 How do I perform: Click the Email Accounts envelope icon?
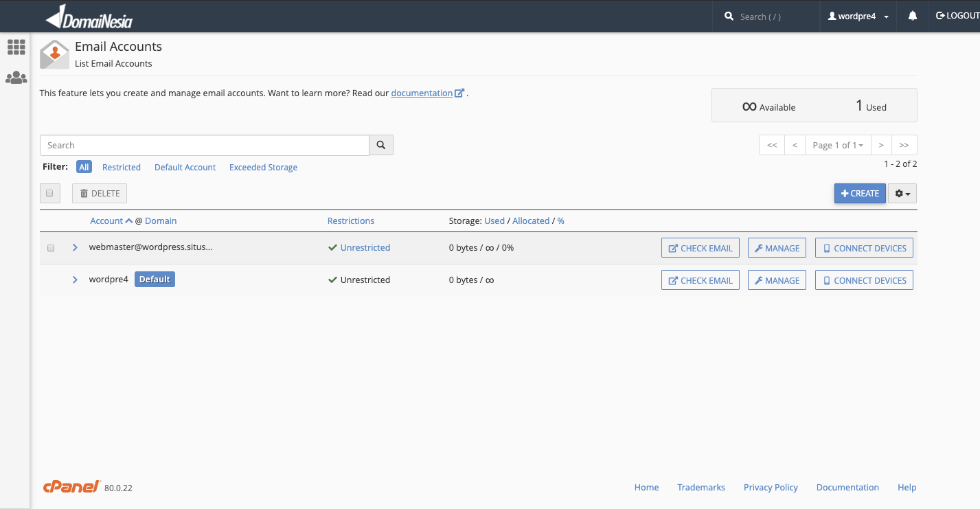point(54,55)
